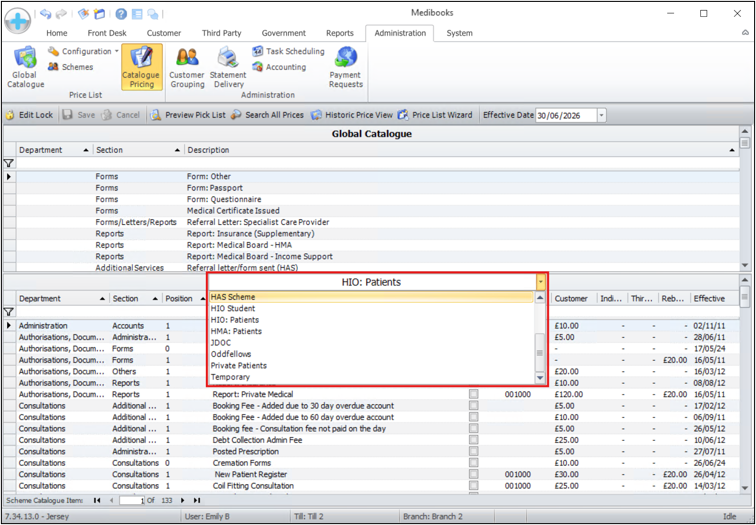Image resolution: width=756 pixels, height=525 pixels.
Task: Select HIO Student from the list
Action: [371, 309]
